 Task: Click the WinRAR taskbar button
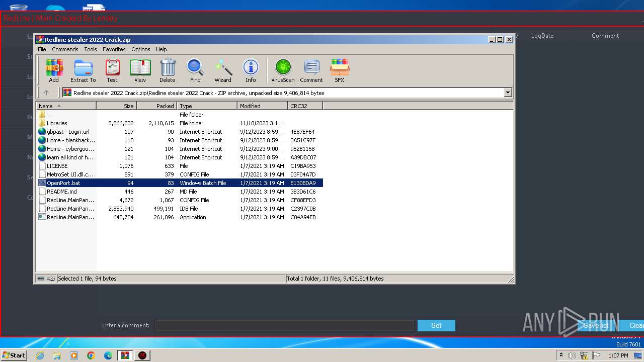tap(125, 355)
